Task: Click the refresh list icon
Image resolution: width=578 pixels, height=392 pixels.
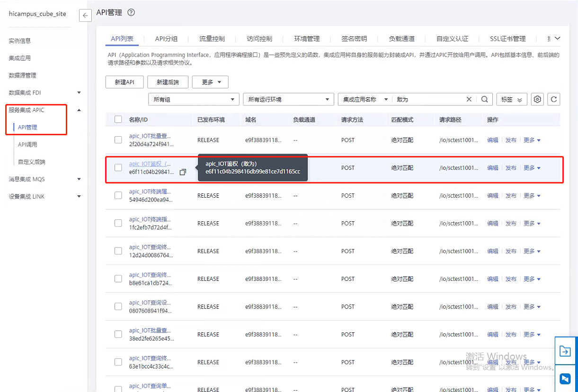Action: click(553, 99)
